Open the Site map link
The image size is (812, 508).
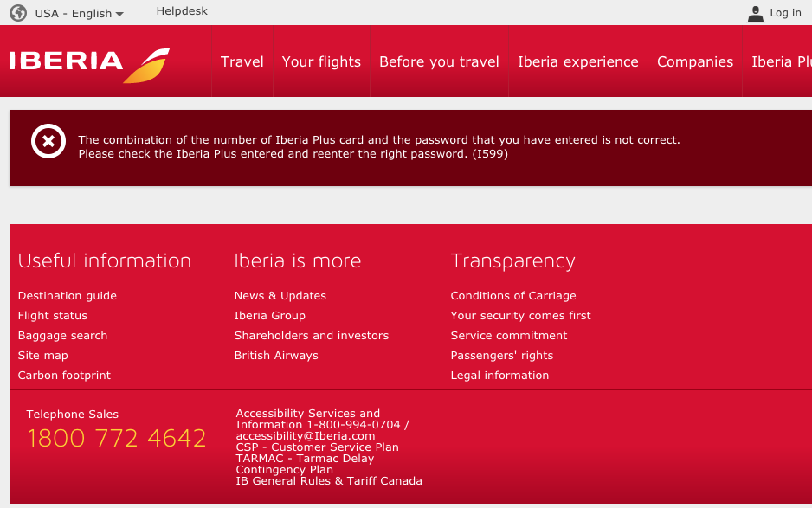(43, 355)
